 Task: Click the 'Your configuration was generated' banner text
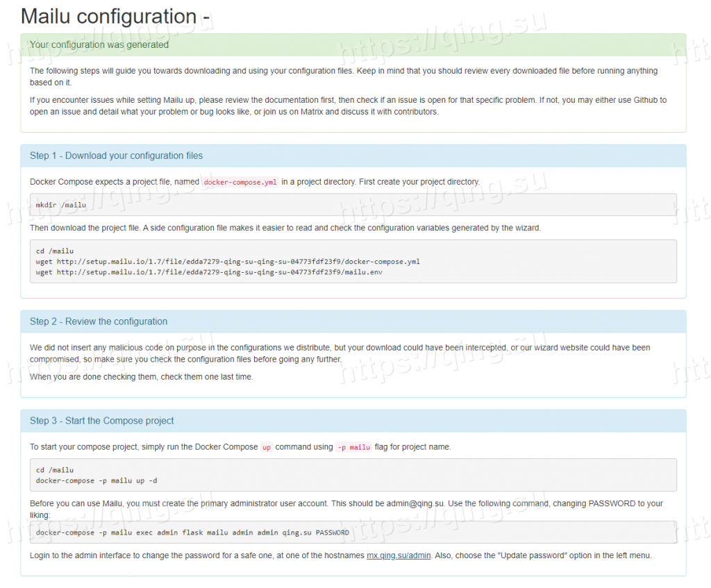pos(99,45)
